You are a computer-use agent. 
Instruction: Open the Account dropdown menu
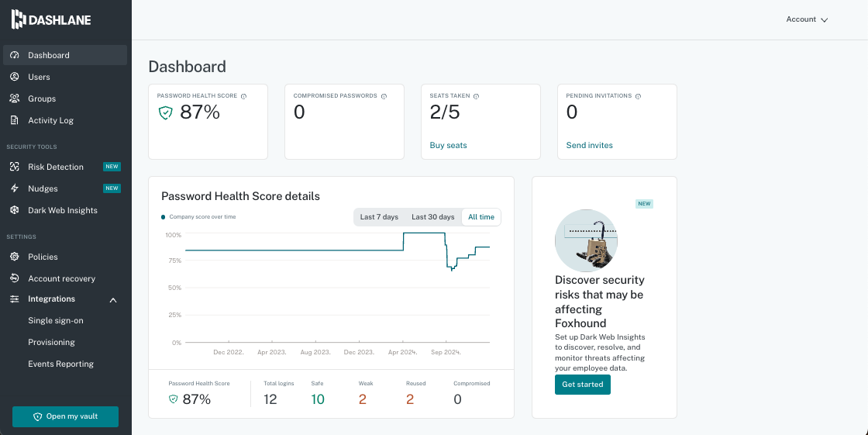click(x=807, y=19)
